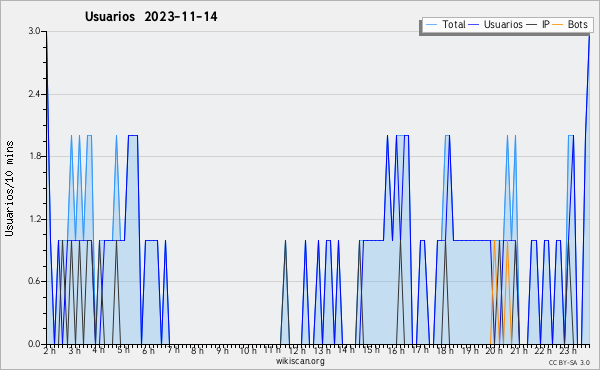Click the '11 h' x-axis label
The image size is (600, 370).
(272, 350)
